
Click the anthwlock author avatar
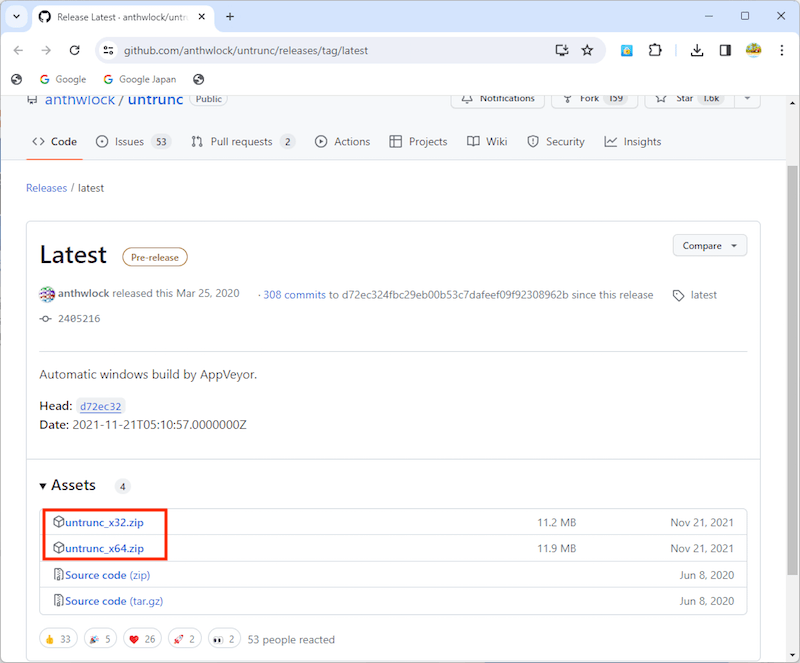[x=47, y=294]
